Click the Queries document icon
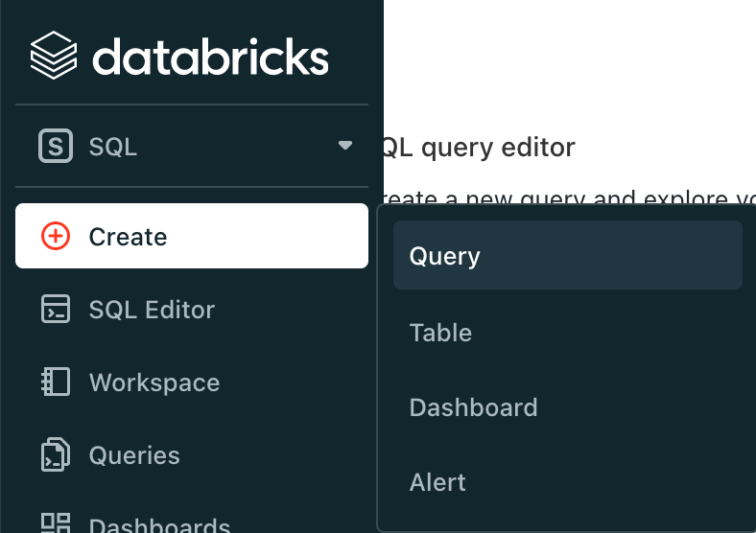Image resolution: width=756 pixels, height=533 pixels. click(56, 455)
